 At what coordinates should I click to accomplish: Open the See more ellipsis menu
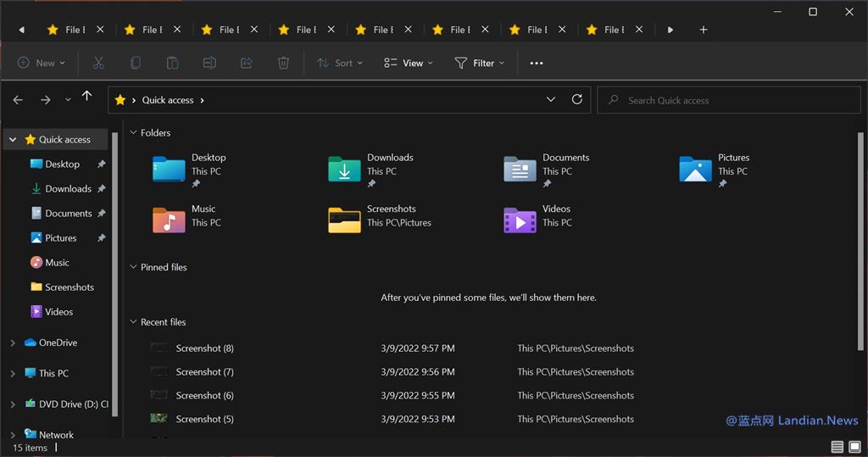(536, 63)
